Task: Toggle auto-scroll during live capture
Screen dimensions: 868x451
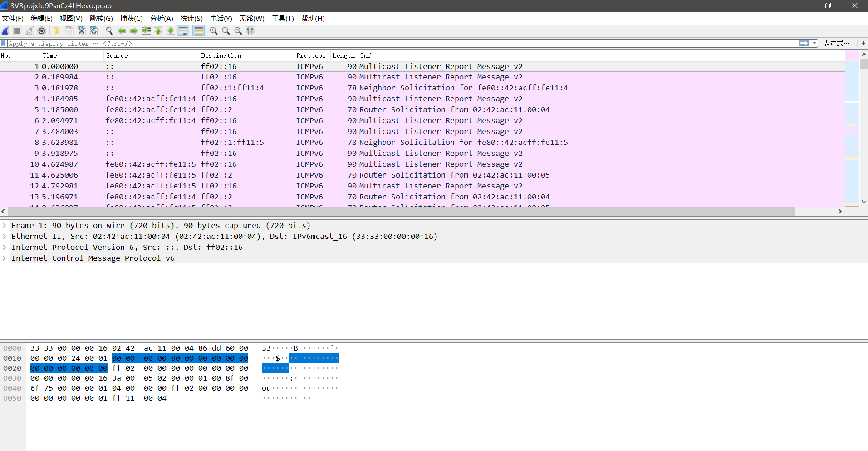Action: [x=183, y=31]
